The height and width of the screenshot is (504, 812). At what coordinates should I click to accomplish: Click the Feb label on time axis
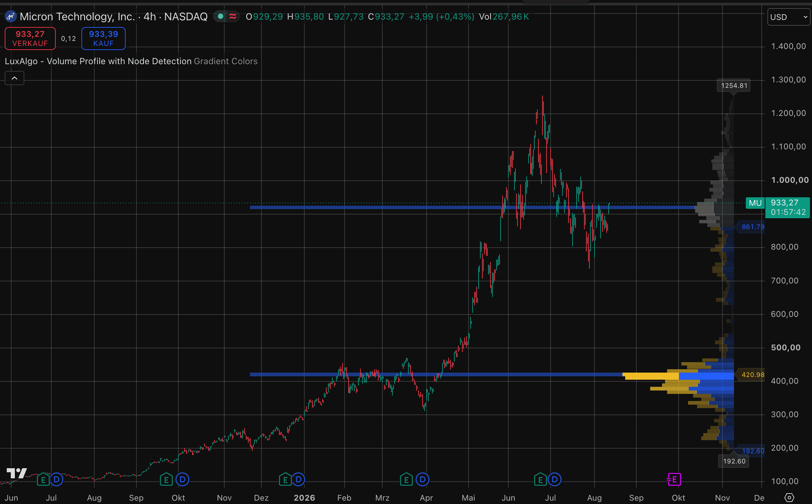click(344, 498)
